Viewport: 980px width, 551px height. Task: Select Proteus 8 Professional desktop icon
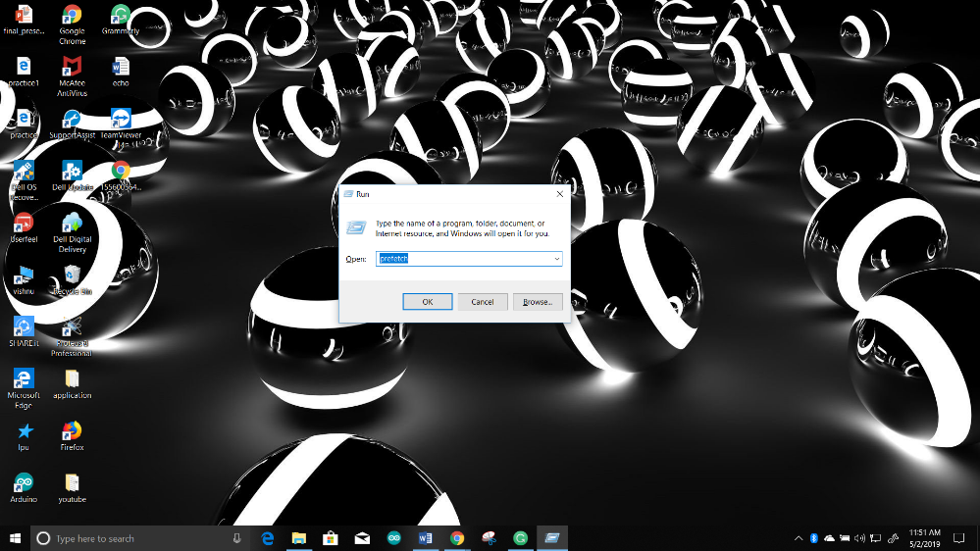coord(72,336)
